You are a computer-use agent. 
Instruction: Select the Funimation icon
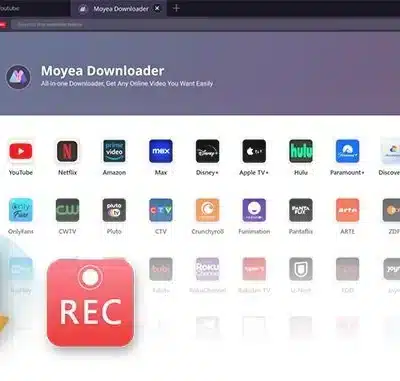coord(254,210)
